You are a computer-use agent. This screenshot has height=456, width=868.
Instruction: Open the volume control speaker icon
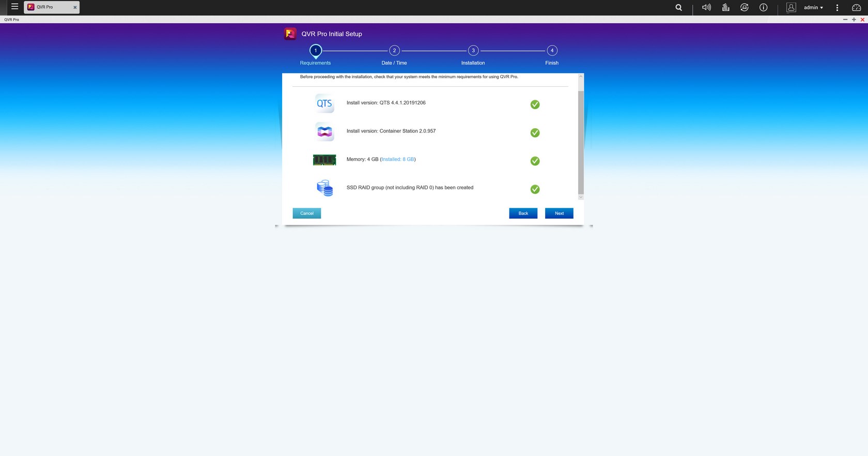pos(706,7)
